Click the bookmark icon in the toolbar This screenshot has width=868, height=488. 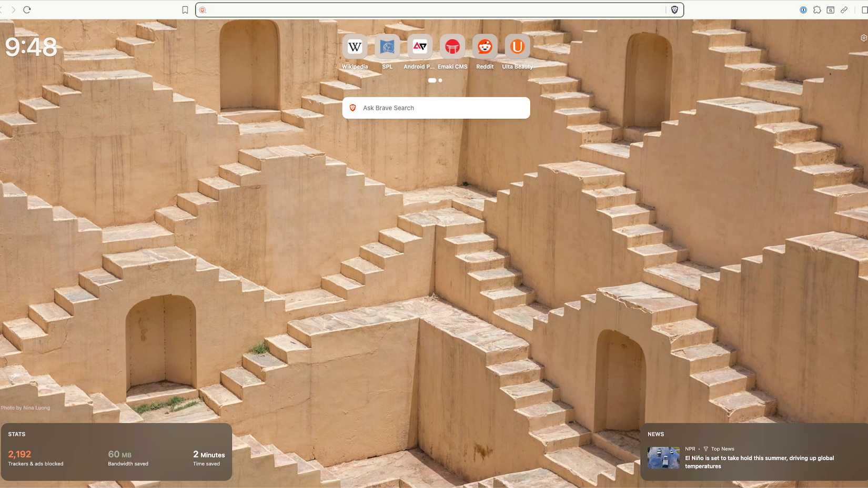coord(185,9)
